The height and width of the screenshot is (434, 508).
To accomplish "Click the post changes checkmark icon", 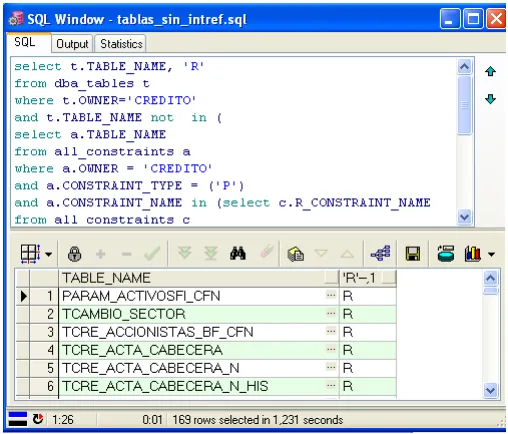I will point(152,254).
